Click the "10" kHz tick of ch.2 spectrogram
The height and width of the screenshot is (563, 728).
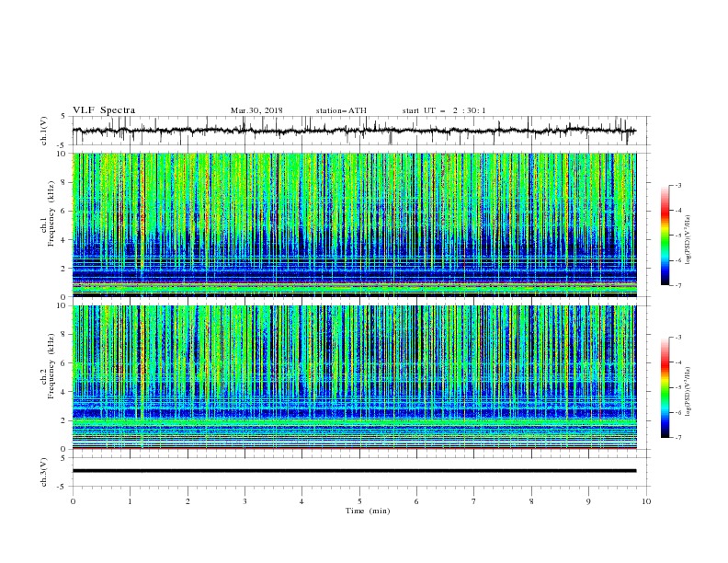63,305
